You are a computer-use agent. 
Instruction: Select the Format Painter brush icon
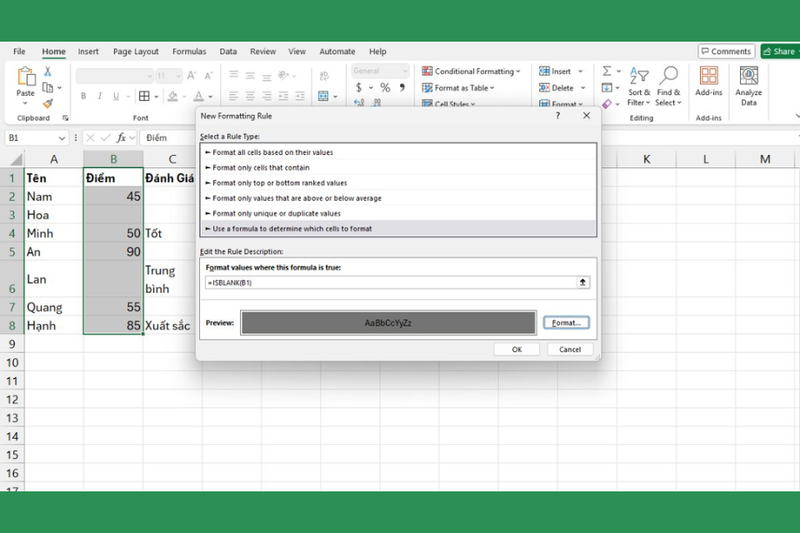[x=48, y=104]
